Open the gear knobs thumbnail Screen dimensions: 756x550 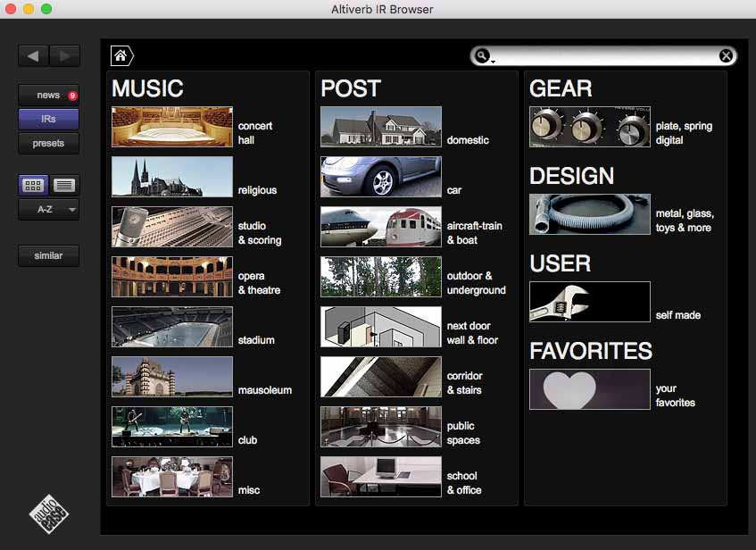[590, 127]
